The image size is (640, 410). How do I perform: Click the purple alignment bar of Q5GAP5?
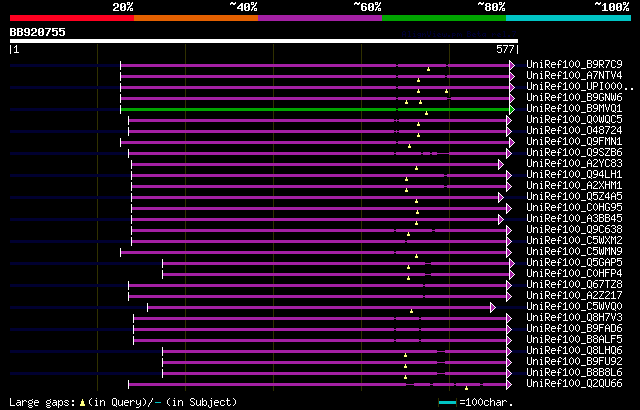[336, 264]
